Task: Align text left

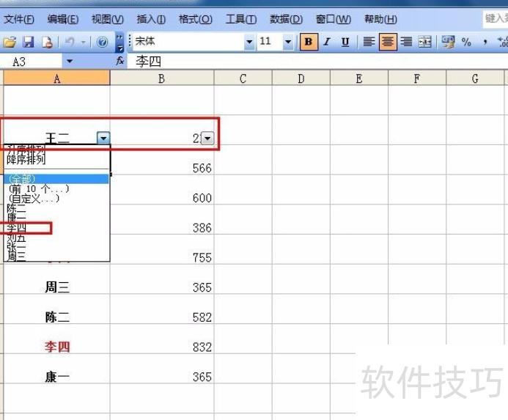Action: click(x=369, y=42)
